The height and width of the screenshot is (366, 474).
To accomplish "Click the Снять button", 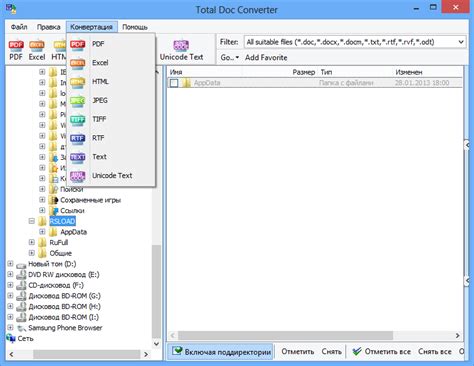I will click(x=331, y=352).
